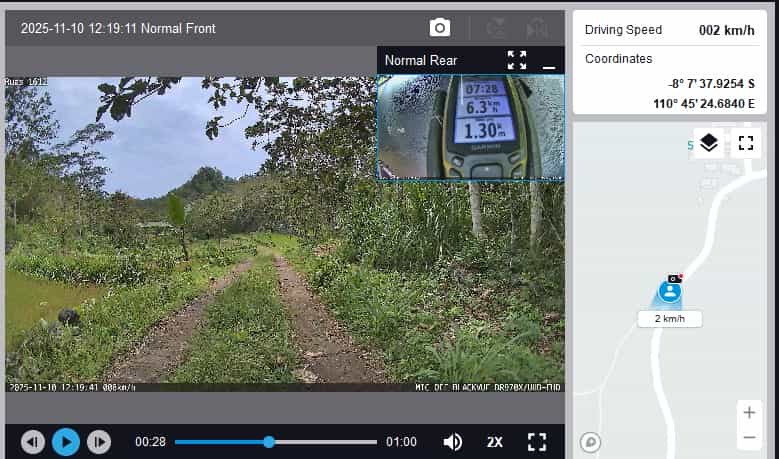Step back to the previous frame
This screenshot has height=459, width=779.
(x=33, y=442)
